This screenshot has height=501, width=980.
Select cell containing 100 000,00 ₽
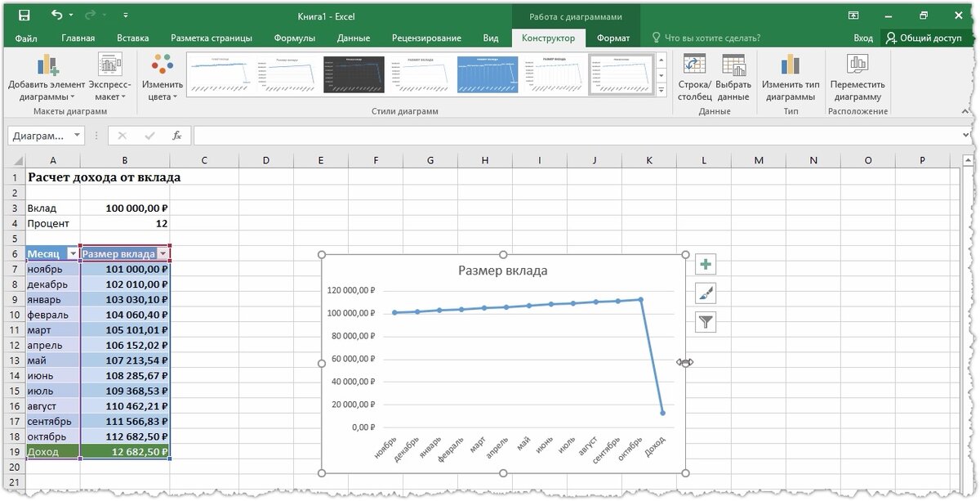tap(125, 208)
